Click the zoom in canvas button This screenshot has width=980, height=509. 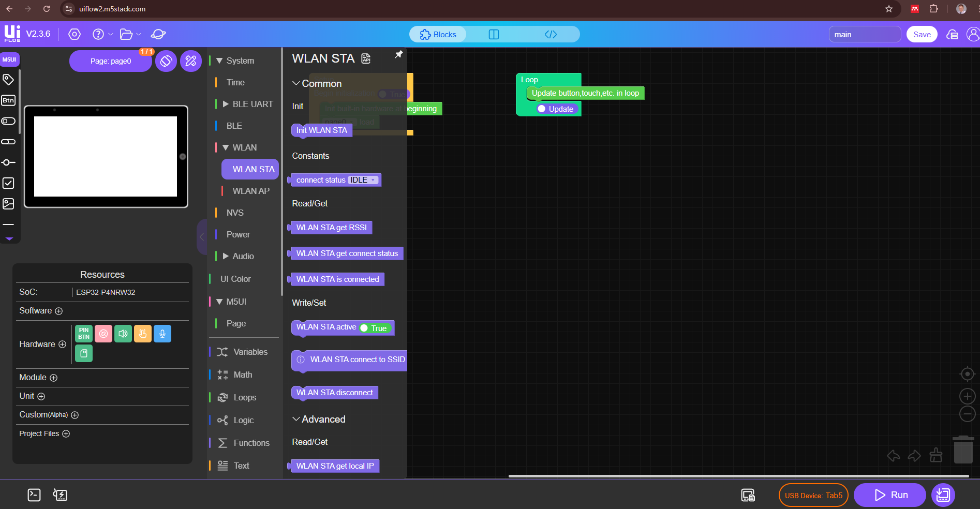(x=967, y=396)
